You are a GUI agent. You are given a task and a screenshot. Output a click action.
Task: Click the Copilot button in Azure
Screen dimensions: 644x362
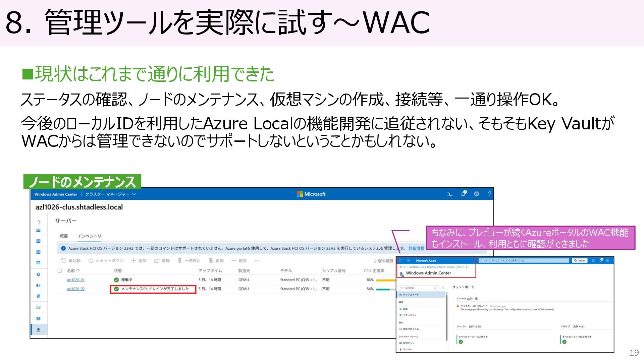(x=579, y=260)
